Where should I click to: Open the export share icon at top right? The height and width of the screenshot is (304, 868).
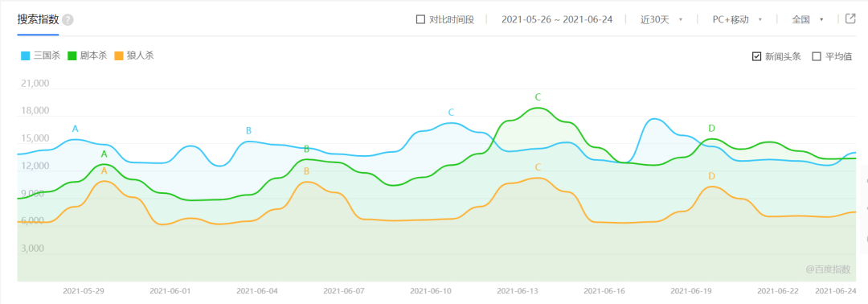850,18
